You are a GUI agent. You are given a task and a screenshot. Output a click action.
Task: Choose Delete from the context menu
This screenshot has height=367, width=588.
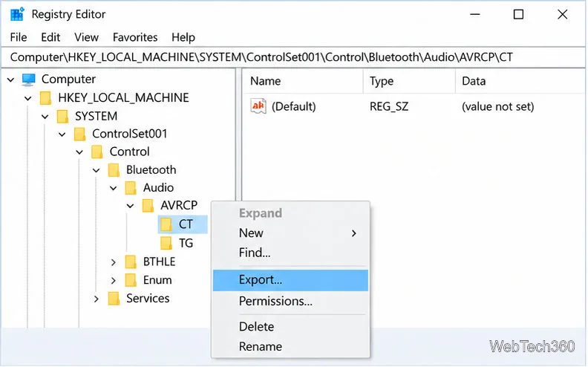(x=290, y=327)
